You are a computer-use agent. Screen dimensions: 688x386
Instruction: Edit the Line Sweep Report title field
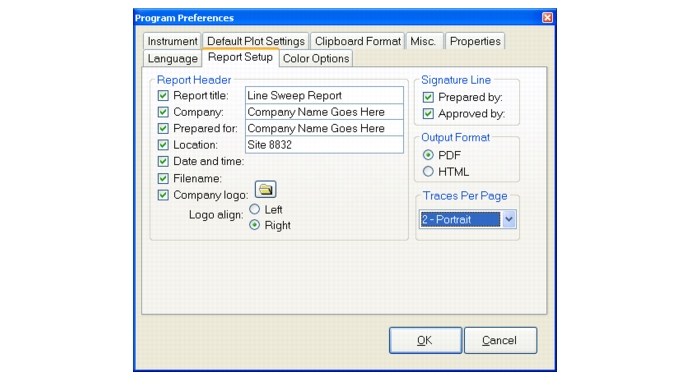324,96
